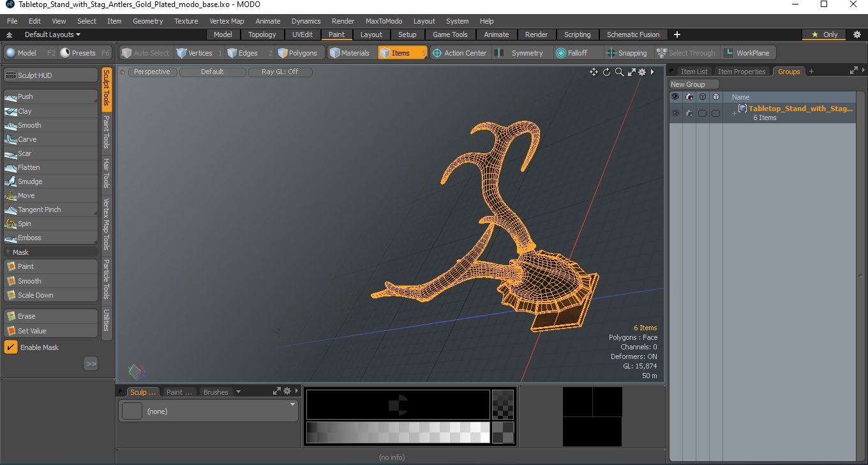The height and width of the screenshot is (465, 868).
Task: Switch to the UVEdit layout tab
Action: (303, 34)
